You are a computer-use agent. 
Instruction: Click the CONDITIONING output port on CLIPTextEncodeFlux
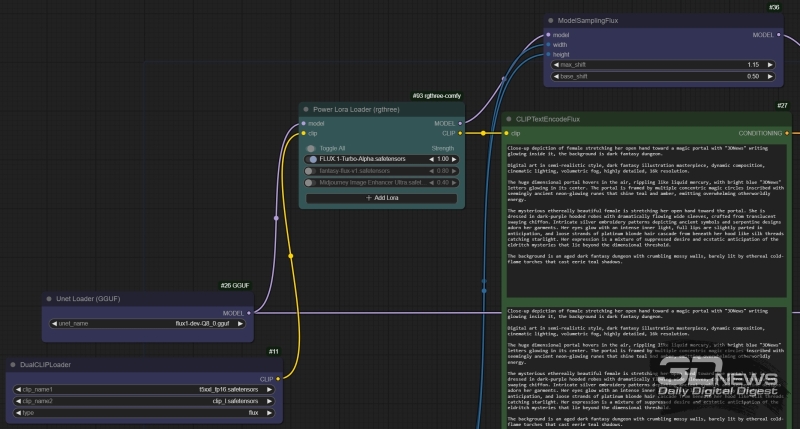click(x=787, y=132)
